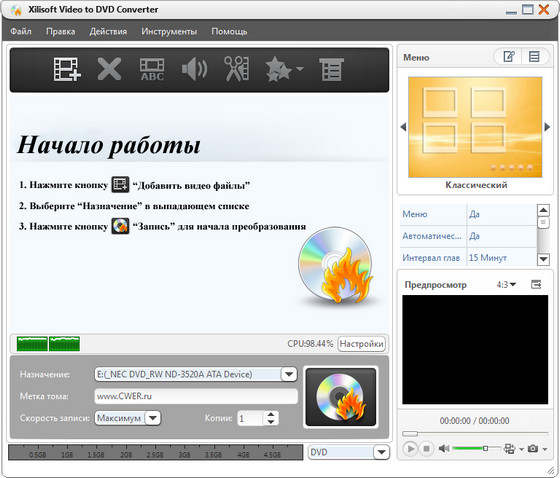Open the Действия menu

108,31
